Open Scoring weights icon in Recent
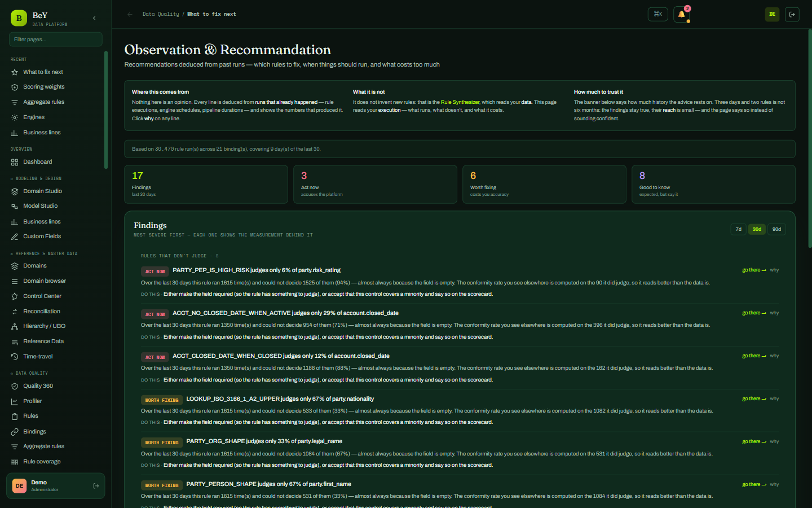This screenshot has width=812, height=508. [x=15, y=87]
